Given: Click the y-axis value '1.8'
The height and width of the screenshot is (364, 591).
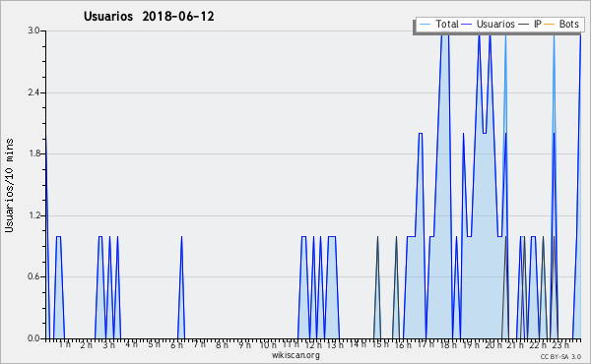Looking at the screenshot, I should 33,153.
